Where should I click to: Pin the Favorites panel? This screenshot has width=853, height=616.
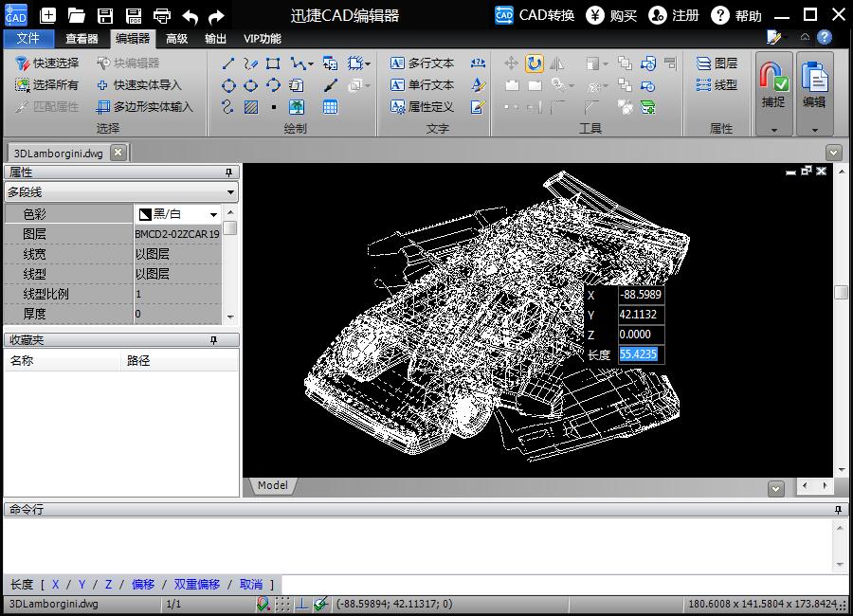pyautogui.click(x=214, y=340)
